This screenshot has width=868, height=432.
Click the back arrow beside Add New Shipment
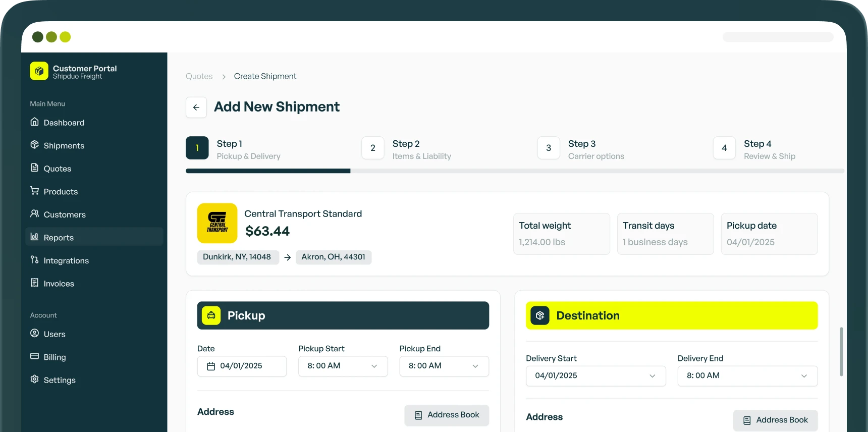tap(196, 107)
